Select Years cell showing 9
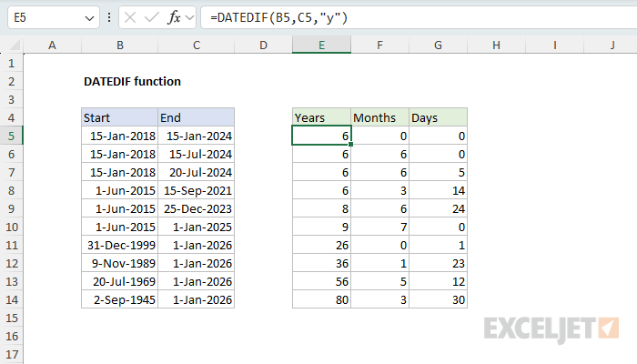The image size is (637, 364). 322,227
